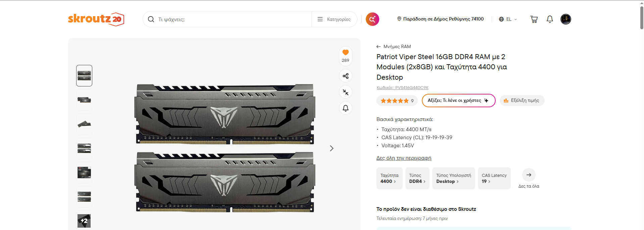The width and height of the screenshot is (644, 230).
Task: Collapse the image gallery with shrink icon
Action: coord(346,92)
